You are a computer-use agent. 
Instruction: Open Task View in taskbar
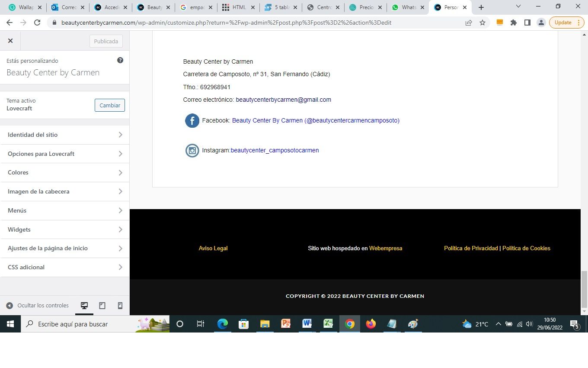pyautogui.click(x=201, y=324)
